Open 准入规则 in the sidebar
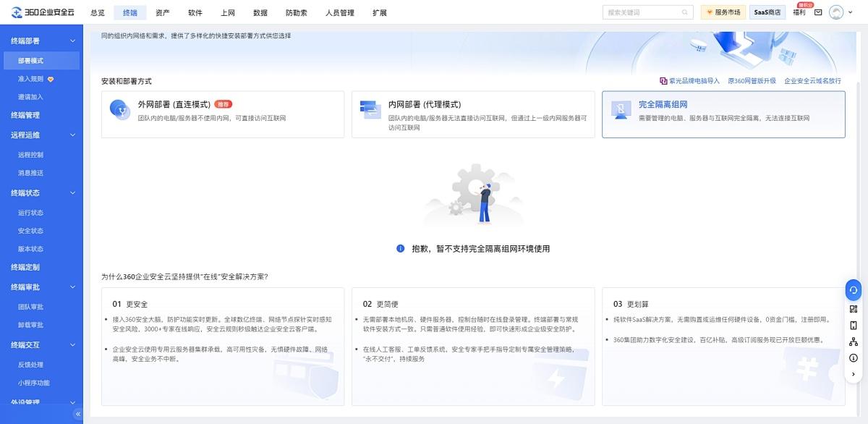 (x=31, y=79)
